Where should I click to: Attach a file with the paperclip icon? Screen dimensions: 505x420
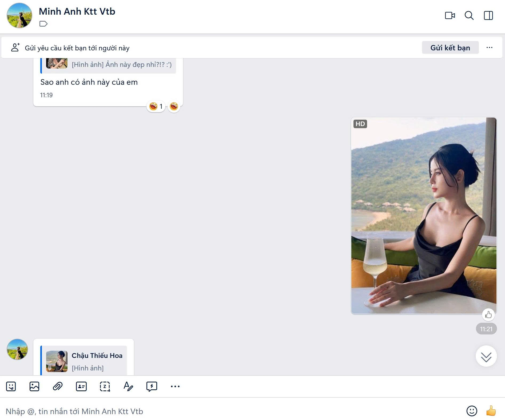coord(58,386)
